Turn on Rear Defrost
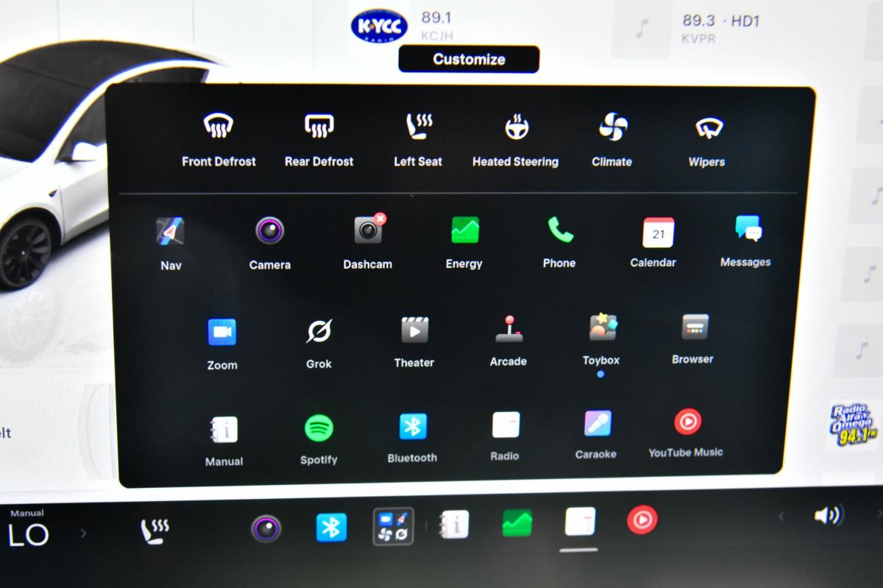This screenshot has height=588, width=883. coord(319,140)
